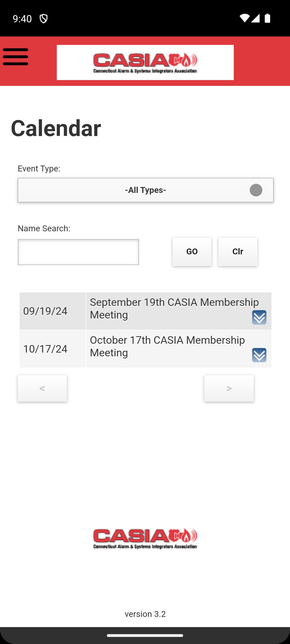The height and width of the screenshot is (644, 290).
Task: Go to previous page of events
Action: coord(42,388)
